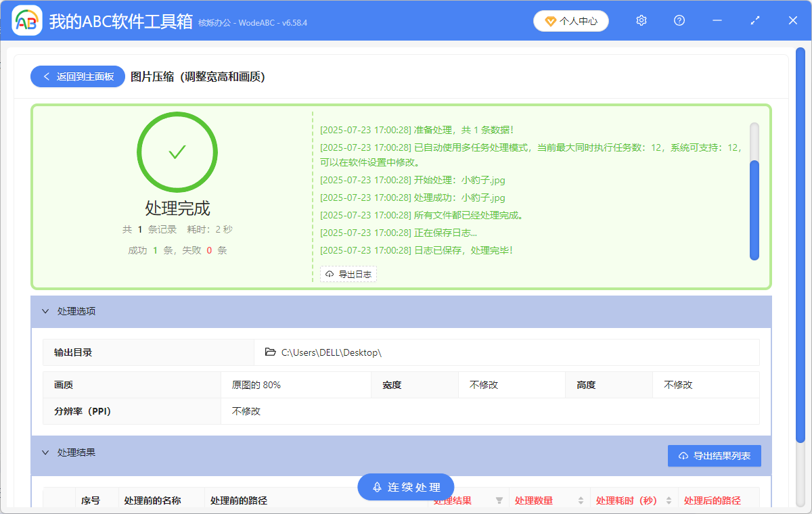Click the AB app logo icon
The height and width of the screenshot is (514, 812).
(x=26, y=20)
